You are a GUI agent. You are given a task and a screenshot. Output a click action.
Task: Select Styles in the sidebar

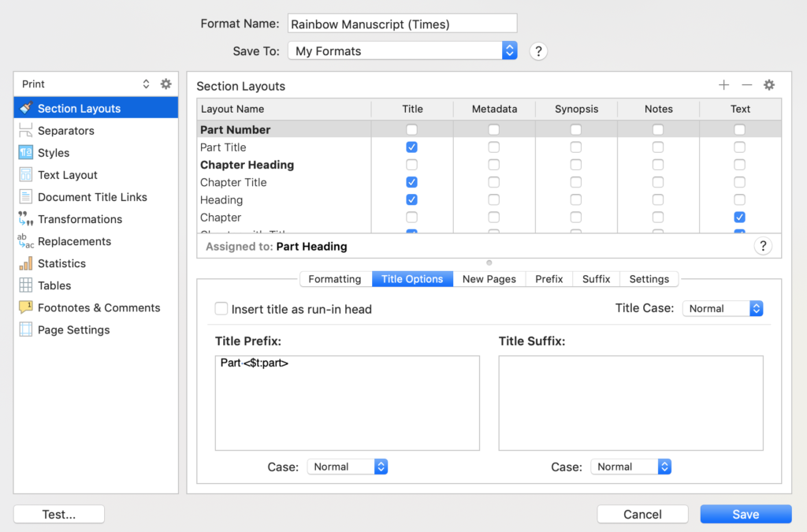95,152
